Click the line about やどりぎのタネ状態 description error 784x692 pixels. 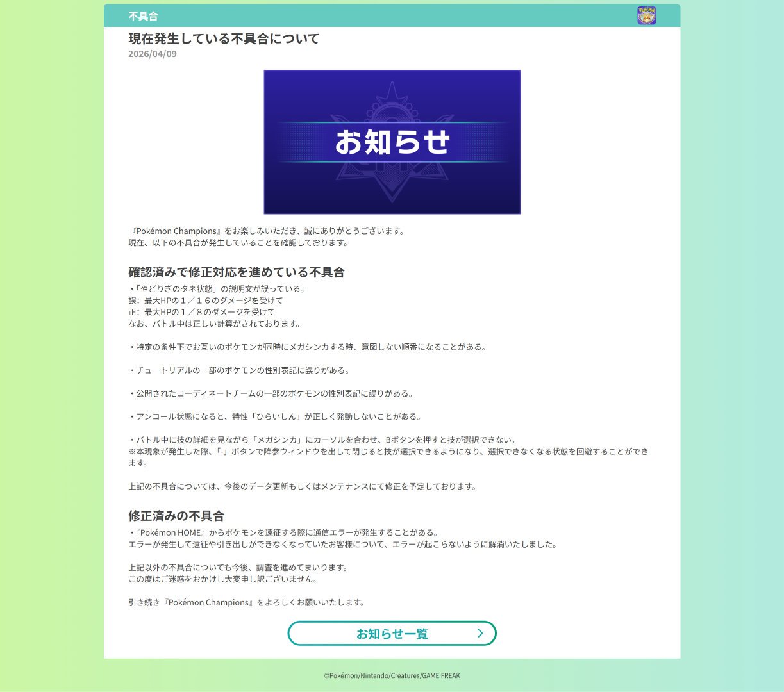point(217,289)
